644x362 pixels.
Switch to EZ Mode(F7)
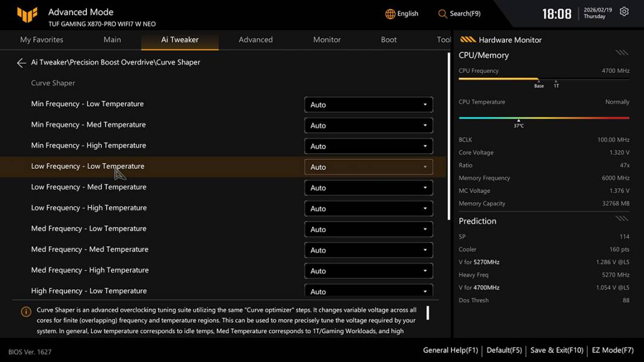[x=611, y=350]
